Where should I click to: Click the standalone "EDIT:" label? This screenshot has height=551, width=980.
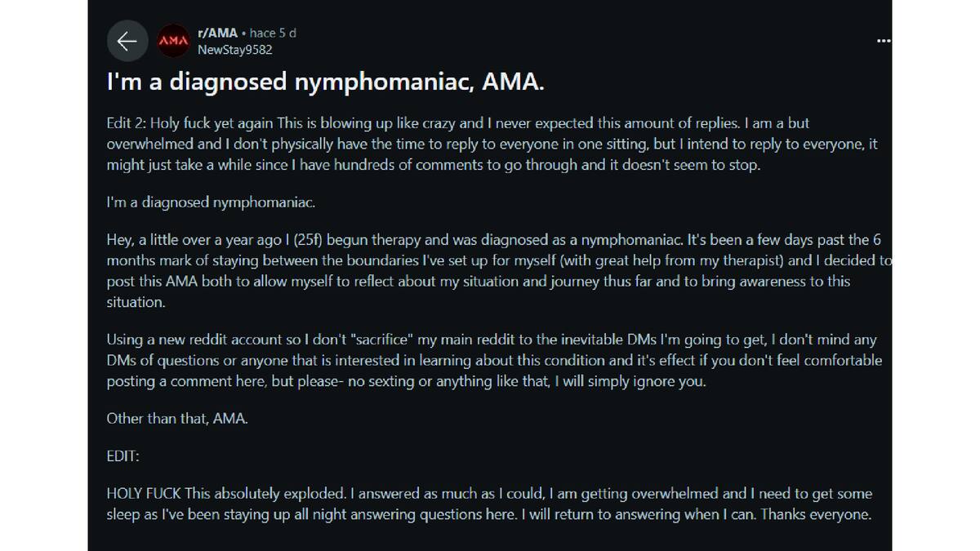point(122,457)
